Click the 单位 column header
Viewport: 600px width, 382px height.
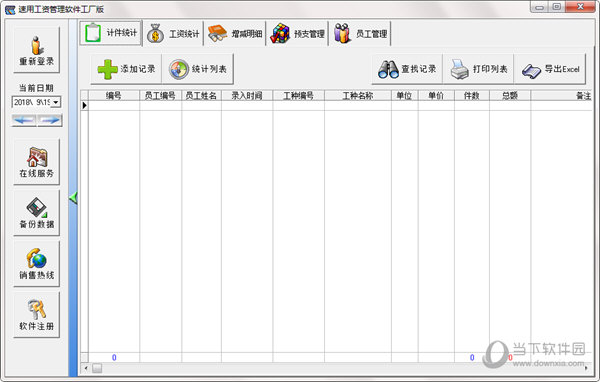click(404, 96)
